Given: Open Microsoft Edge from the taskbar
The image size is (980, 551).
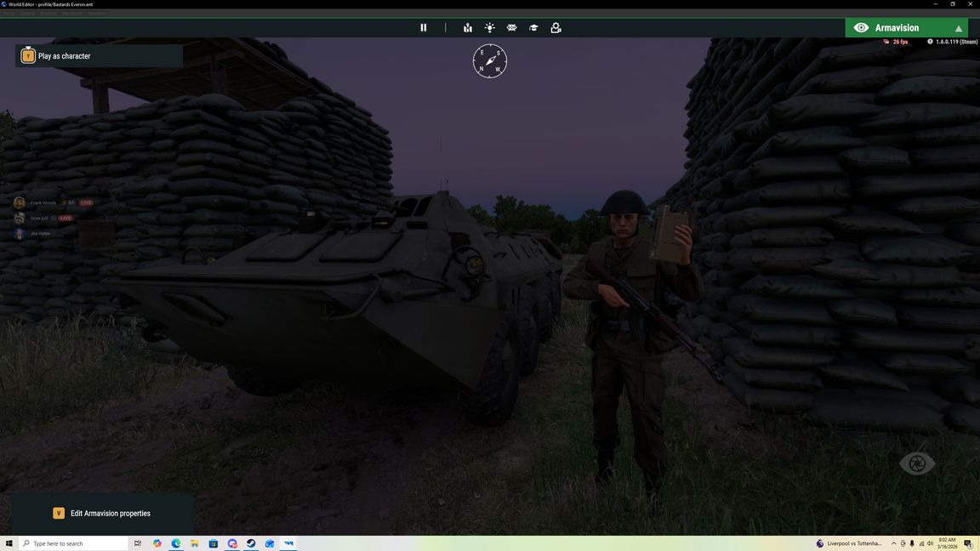Looking at the screenshot, I should [x=176, y=543].
